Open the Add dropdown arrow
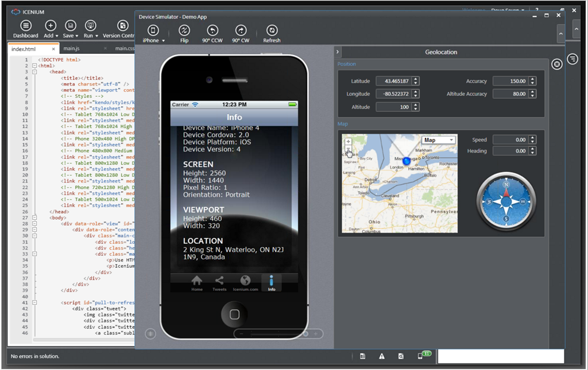Screen dimensions: 588x370 (x=57, y=36)
